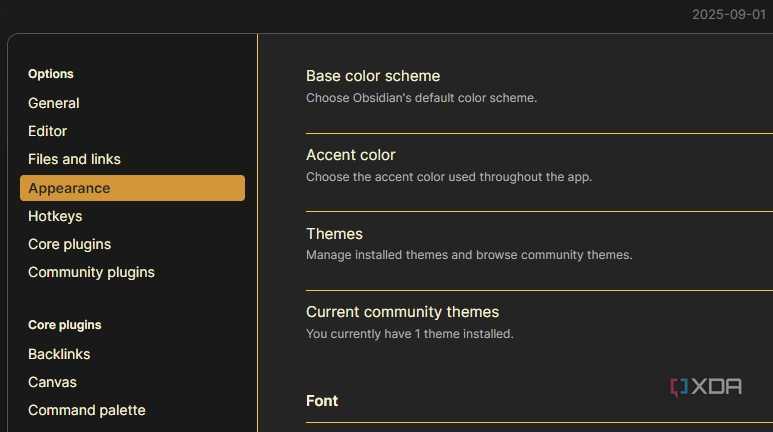Screen dimensions: 773x432
Task: Click Current community themes heading
Action: (402, 312)
